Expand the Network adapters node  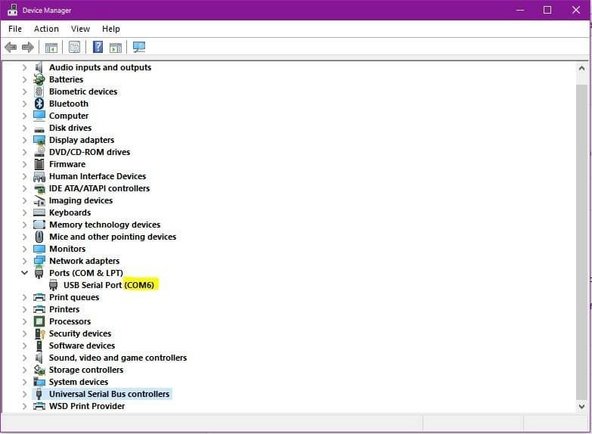click(25, 261)
